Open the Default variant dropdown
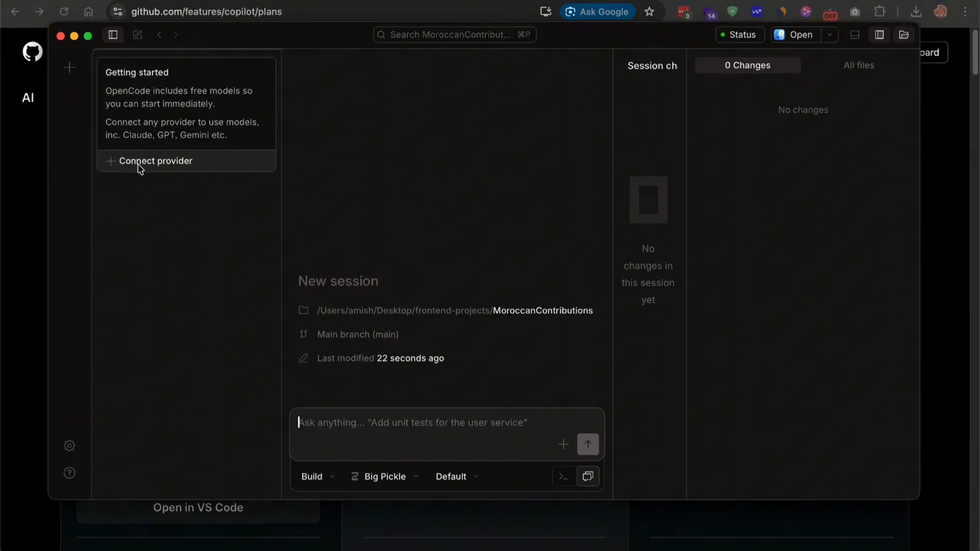This screenshot has width=980, height=551. tap(457, 476)
